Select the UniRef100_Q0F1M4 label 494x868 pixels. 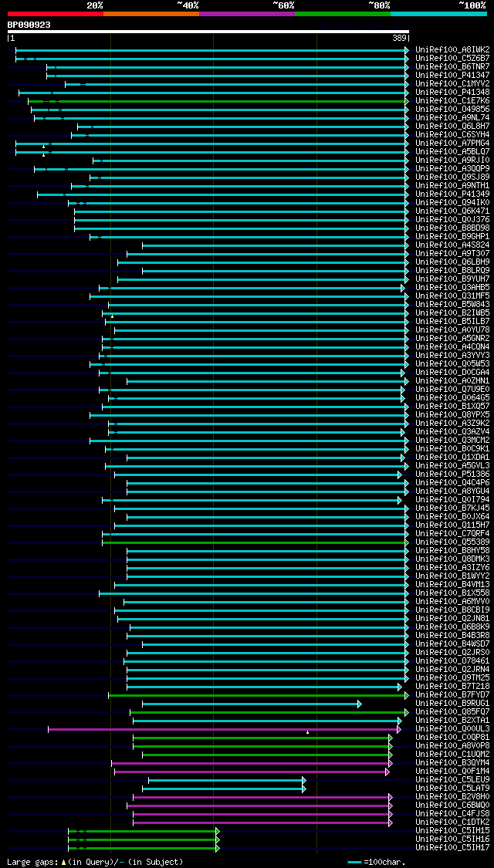click(452, 772)
